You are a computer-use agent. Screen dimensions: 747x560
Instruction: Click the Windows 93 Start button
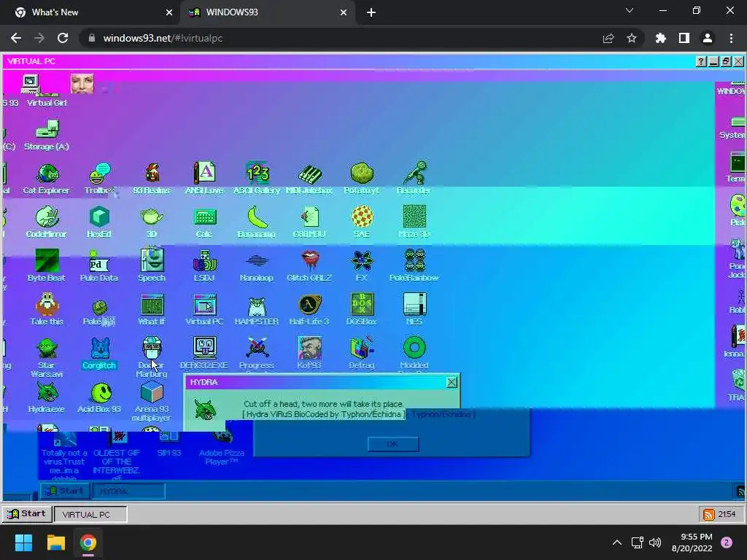click(28, 514)
